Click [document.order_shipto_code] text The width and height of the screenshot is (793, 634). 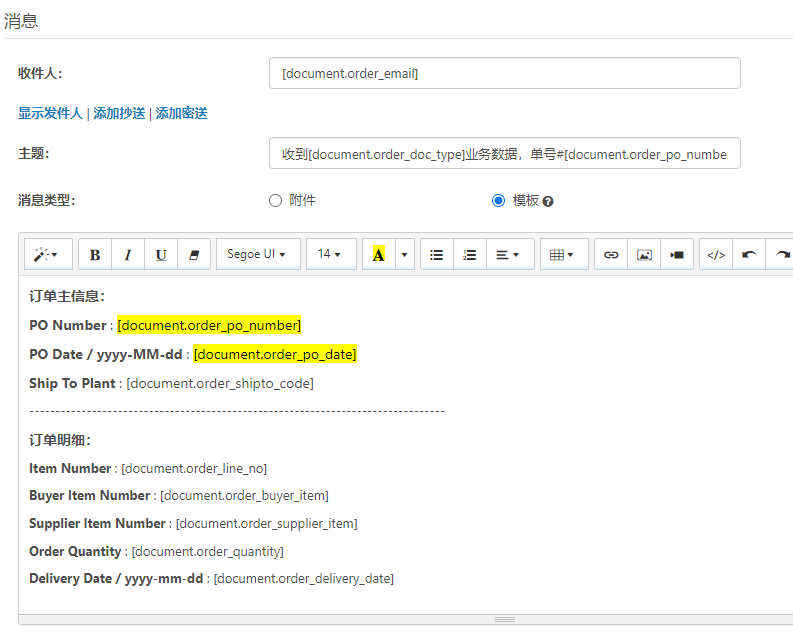point(220,383)
